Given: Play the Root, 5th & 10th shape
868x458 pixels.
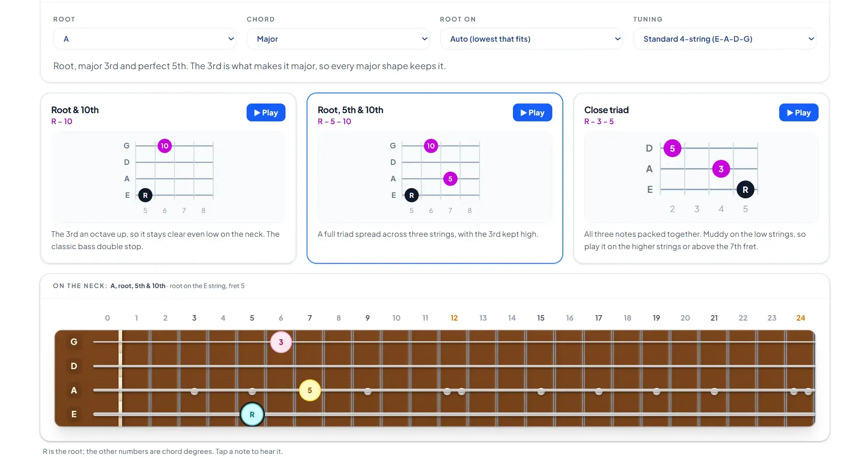Looking at the screenshot, I should tap(532, 113).
